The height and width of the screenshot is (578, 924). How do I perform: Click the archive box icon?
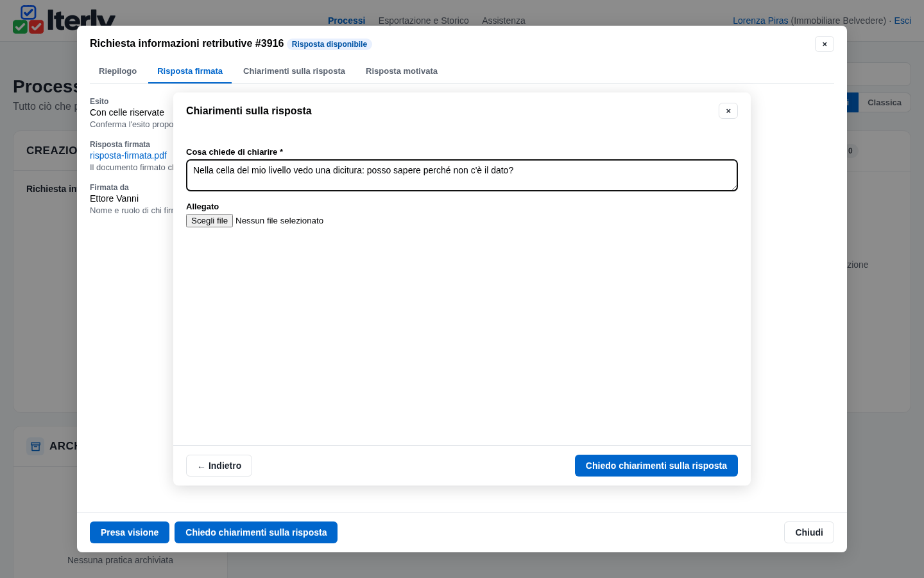click(x=35, y=446)
